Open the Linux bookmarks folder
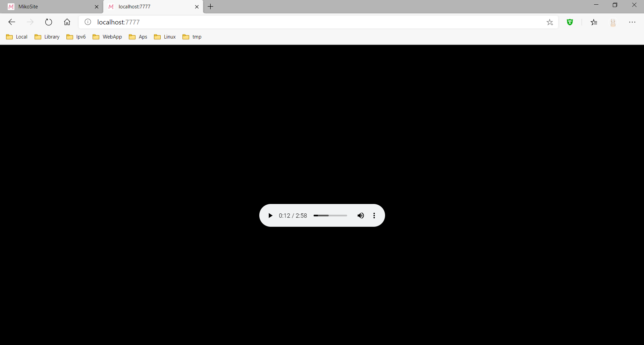 click(x=165, y=37)
